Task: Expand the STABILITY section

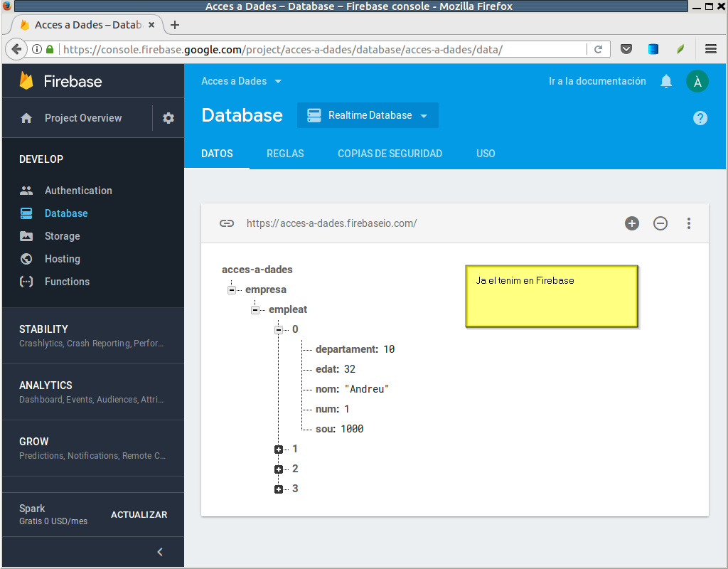Action: [93, 336]
